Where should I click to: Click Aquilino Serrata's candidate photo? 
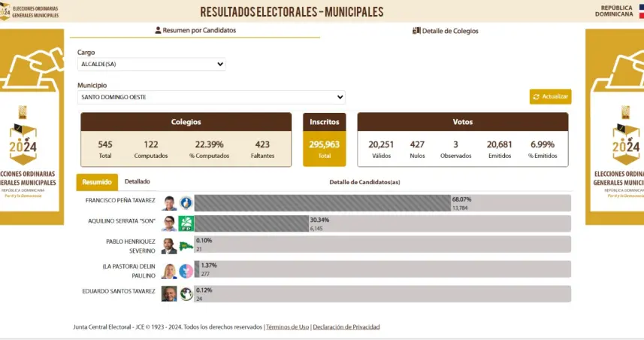point(169,223)
